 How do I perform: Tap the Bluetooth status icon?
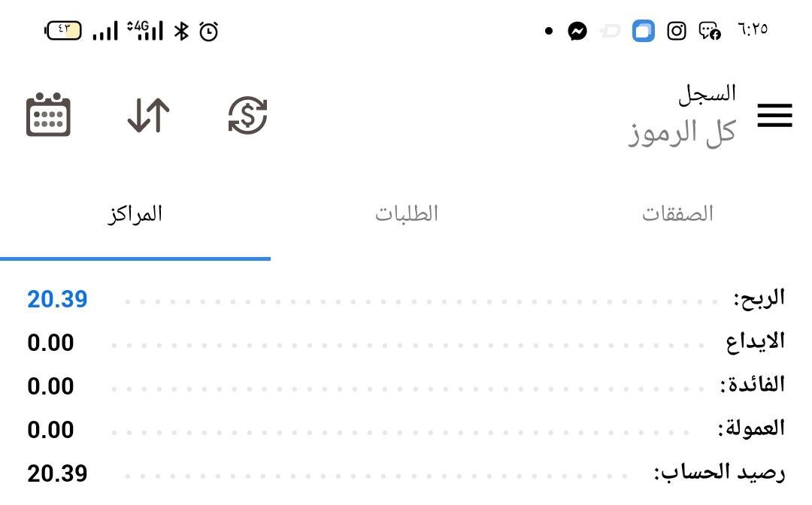coord(180,31)
